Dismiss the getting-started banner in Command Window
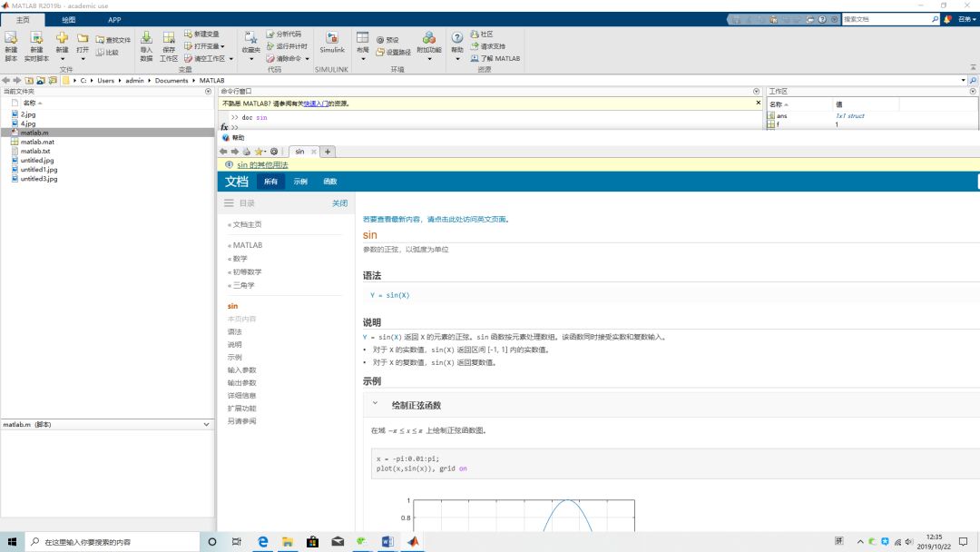980x552 pixels. [758, 103]
